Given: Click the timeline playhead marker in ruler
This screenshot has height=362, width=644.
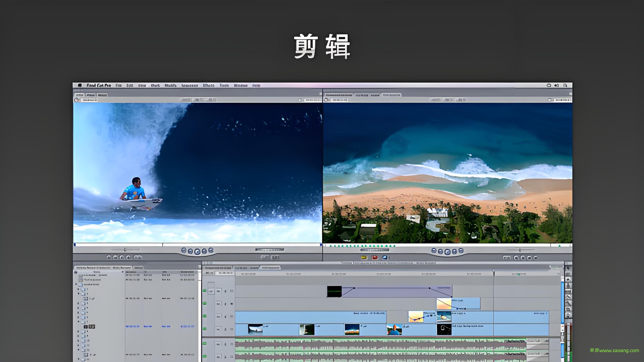Looking at the screenshot, I should 494,273.
